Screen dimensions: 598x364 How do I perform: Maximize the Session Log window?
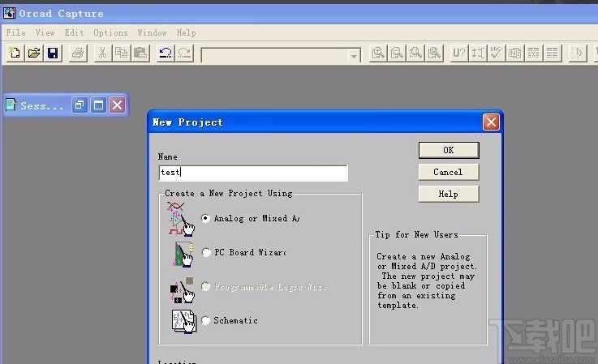[x=98, y=105]
